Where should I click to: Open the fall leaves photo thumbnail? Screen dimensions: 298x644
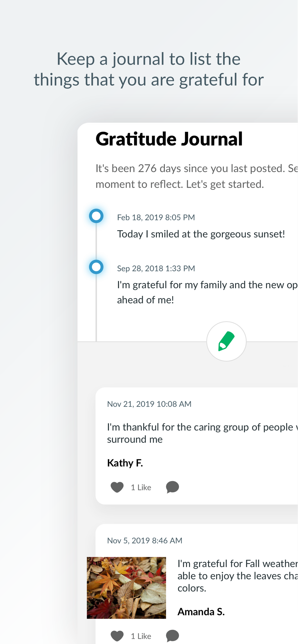pos(126,588)
